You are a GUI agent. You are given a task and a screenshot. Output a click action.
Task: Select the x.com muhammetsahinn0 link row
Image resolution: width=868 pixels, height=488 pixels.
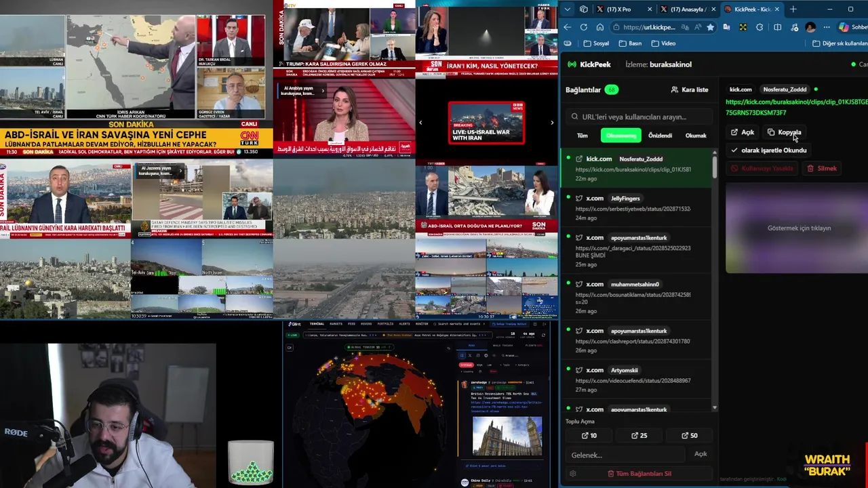[636, 297]
